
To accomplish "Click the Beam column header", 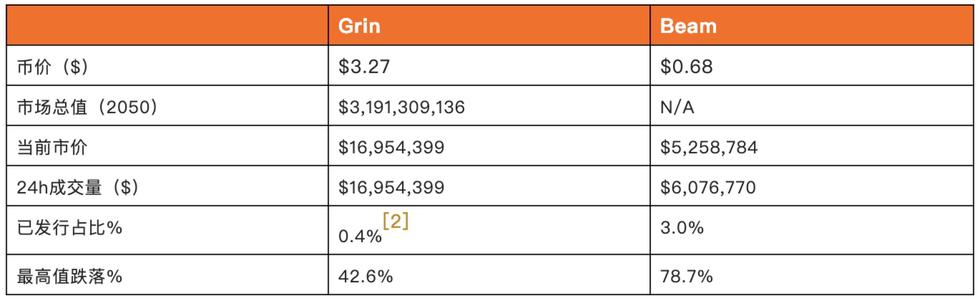I will coord(688,26).
